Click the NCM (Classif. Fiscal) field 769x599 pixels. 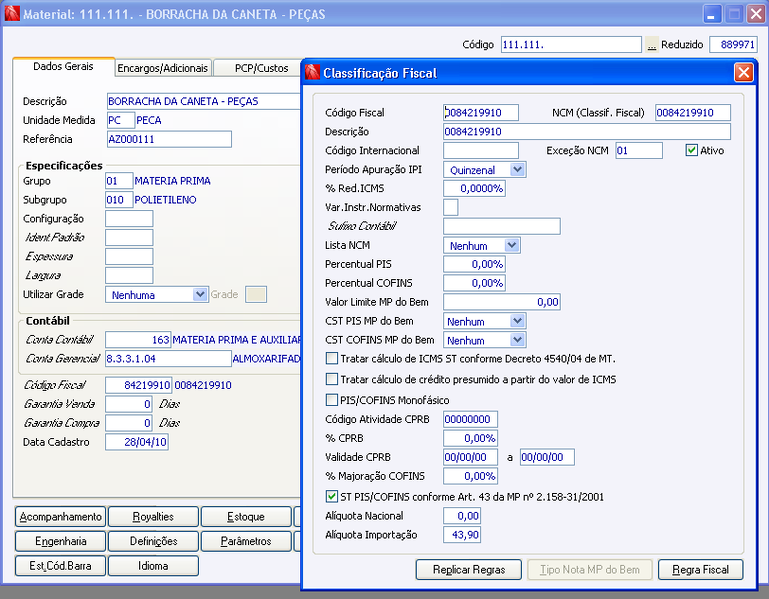[693, 112]
